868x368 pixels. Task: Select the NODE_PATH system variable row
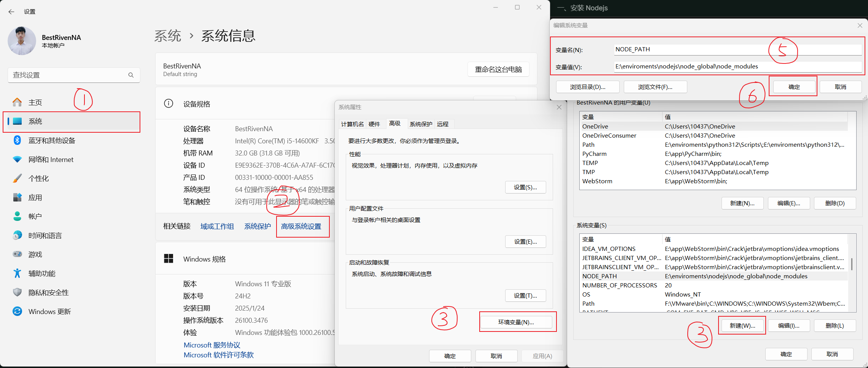(x=599, y=276)
